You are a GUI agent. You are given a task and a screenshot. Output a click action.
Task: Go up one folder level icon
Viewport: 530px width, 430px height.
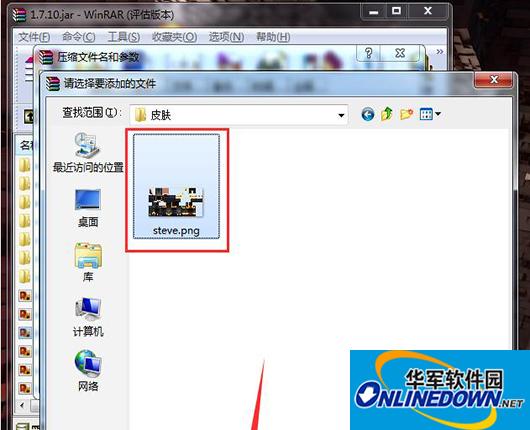387,114
